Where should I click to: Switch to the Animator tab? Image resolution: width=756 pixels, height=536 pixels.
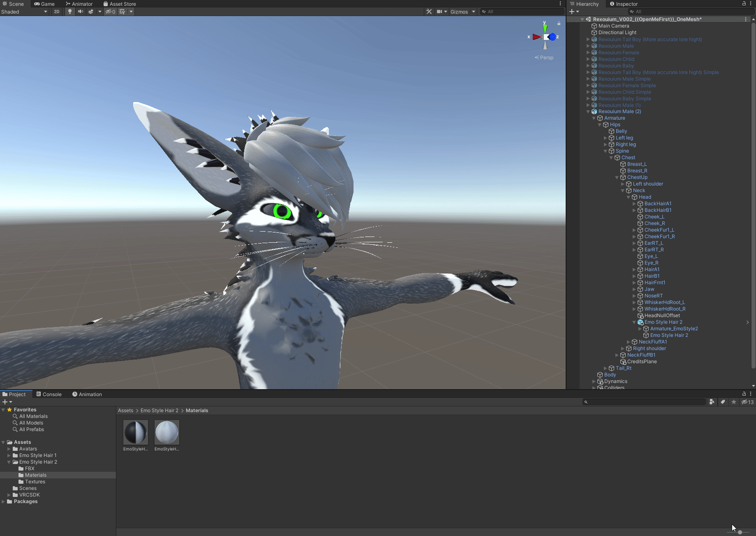pyautogui.click(x=79, y=4)
